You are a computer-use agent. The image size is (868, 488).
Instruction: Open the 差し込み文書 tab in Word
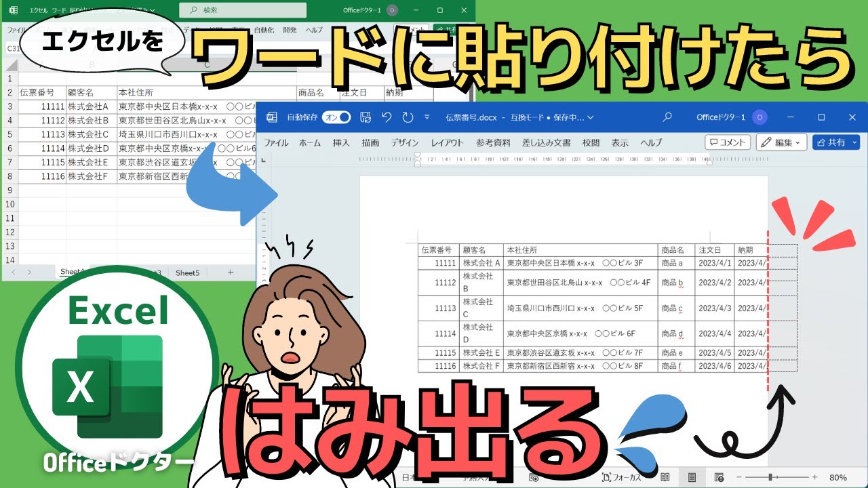(x=546, y=143)
